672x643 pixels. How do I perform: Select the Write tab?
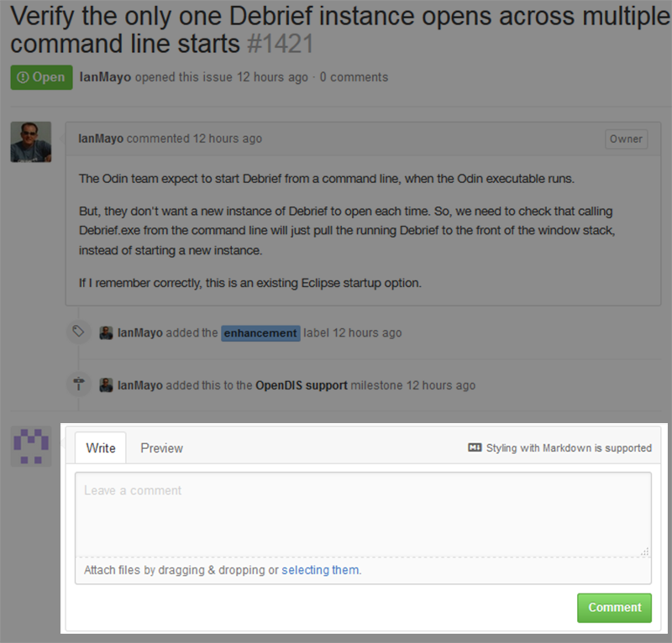[101, 447]
